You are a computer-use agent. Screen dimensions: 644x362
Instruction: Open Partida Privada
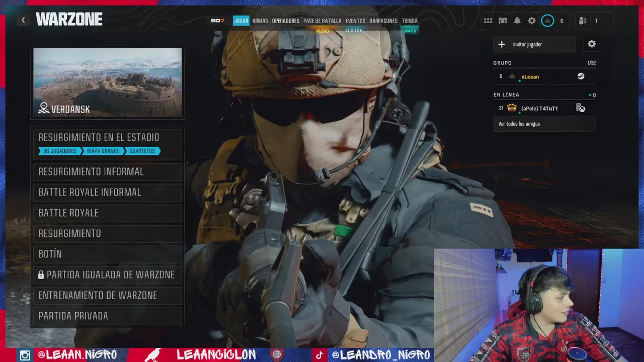point(107,316)
